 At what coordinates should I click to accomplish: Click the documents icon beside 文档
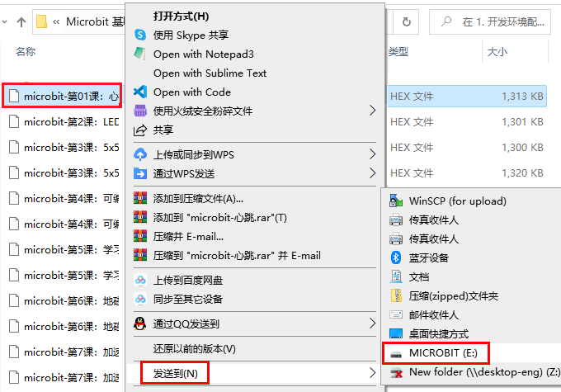396,276
